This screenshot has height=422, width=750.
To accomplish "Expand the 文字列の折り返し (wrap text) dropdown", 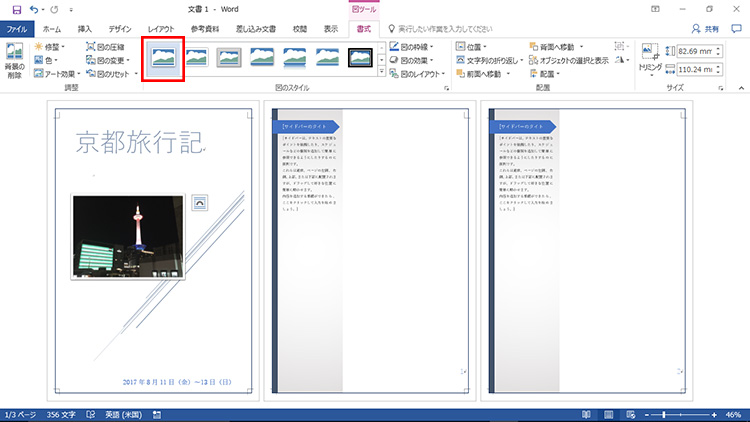I will click(x=493, y=60).
